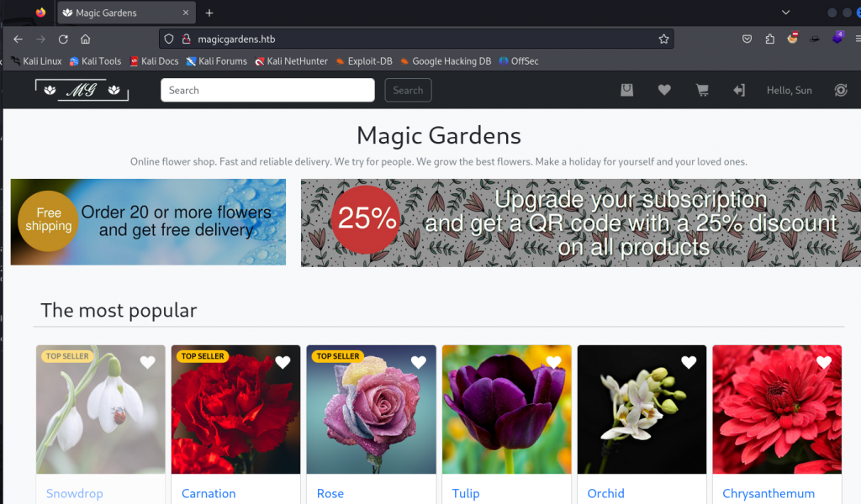Click the white Orchid photo
The height and width of the screenshot is (504, 861).
click(x=642, y=409)
